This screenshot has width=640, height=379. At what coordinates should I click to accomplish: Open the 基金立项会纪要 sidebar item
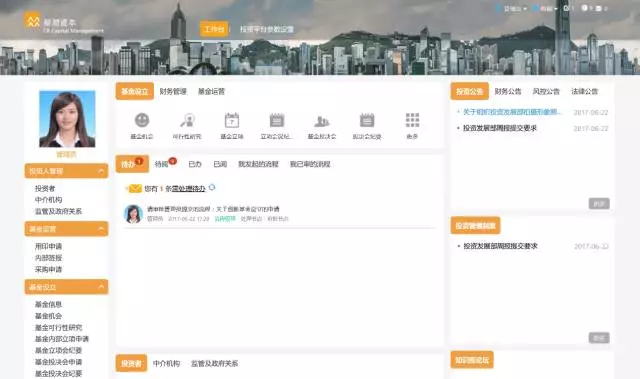(58, 350)
